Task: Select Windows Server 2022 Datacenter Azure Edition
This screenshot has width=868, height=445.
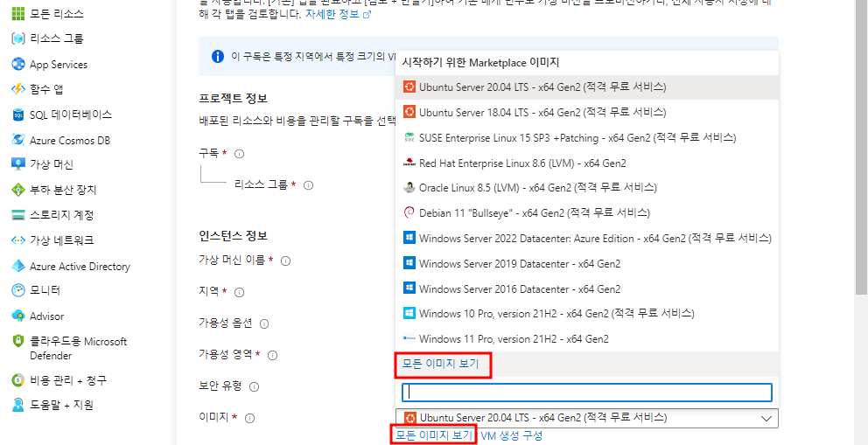Action: pyautogui.click(x=587, y=239)
